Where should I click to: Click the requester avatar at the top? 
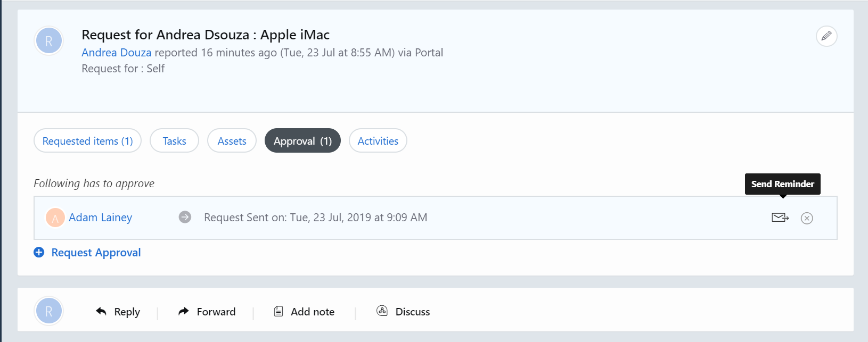48,40
